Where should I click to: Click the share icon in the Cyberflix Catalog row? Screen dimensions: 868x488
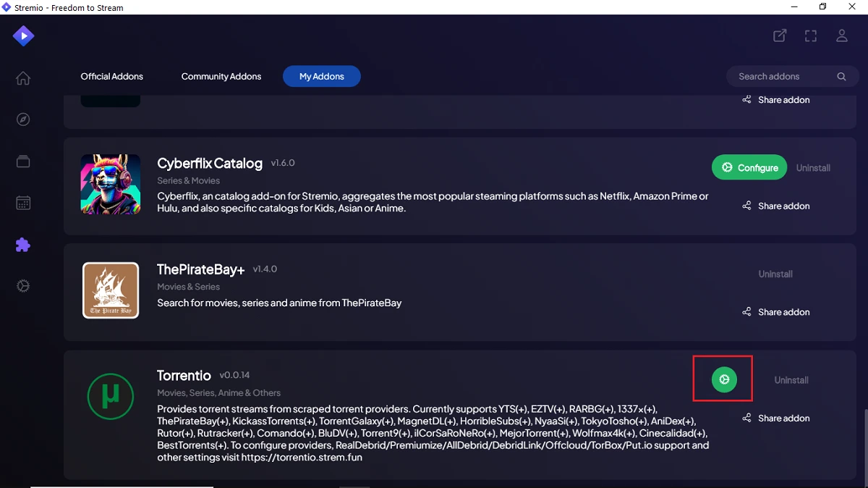coord(746,206)
